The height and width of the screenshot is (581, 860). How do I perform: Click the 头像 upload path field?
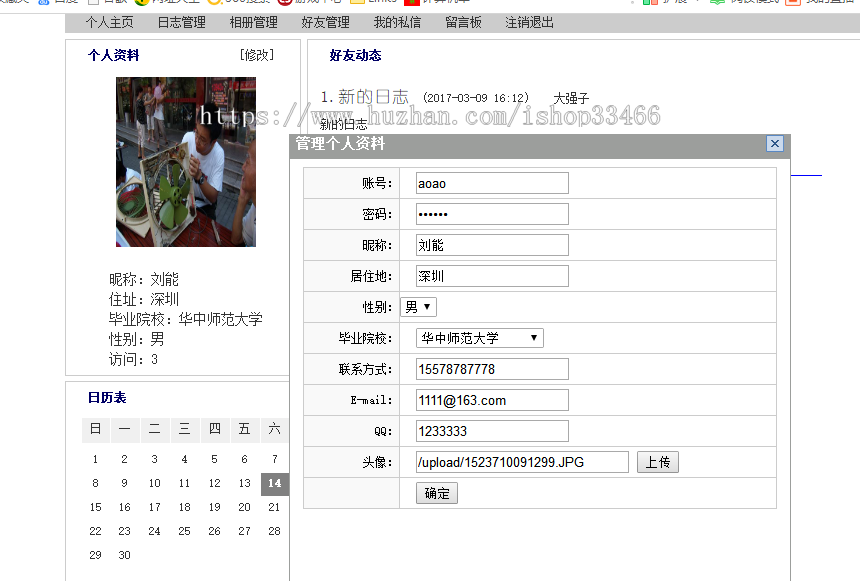(x=522, y=462)
